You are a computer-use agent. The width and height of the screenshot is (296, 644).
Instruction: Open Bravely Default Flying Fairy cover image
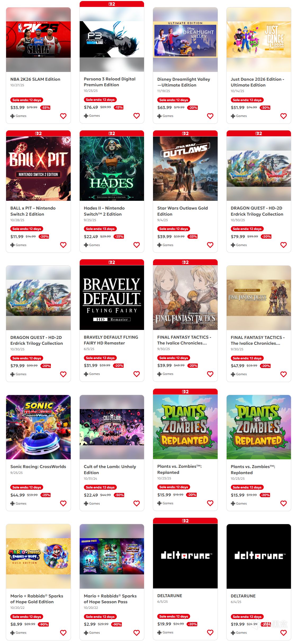[x=112, y=298]
